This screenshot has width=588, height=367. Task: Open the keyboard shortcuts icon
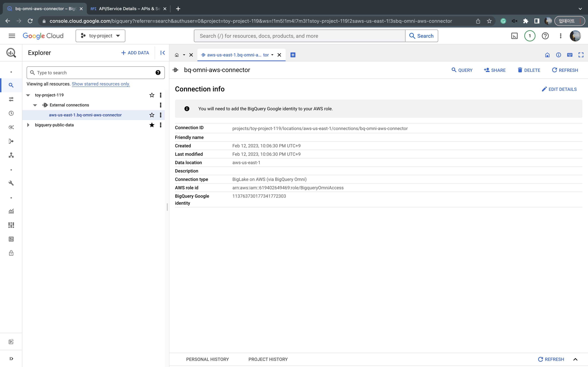(x=569, y=55)
